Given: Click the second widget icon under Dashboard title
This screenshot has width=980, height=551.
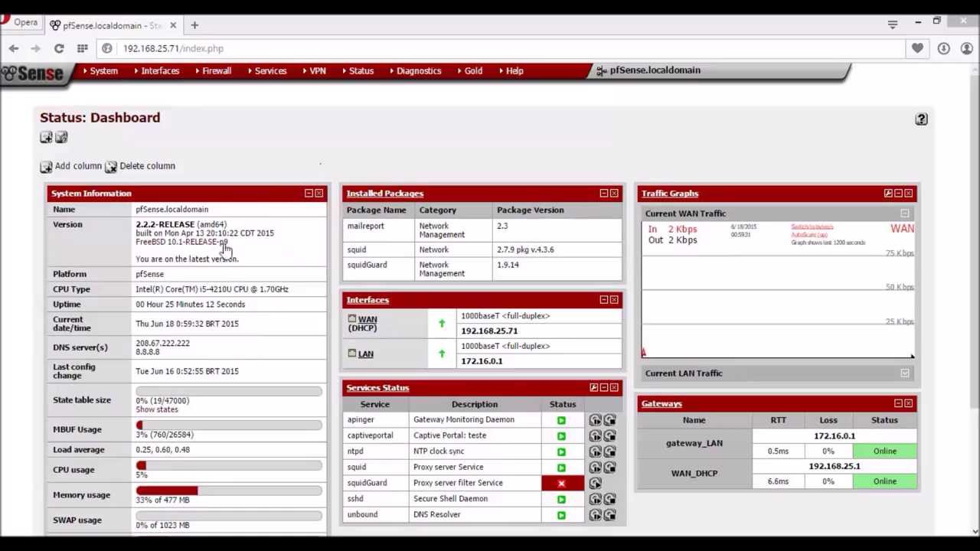Looking at the screenshot, I should (x=61, y=138).
